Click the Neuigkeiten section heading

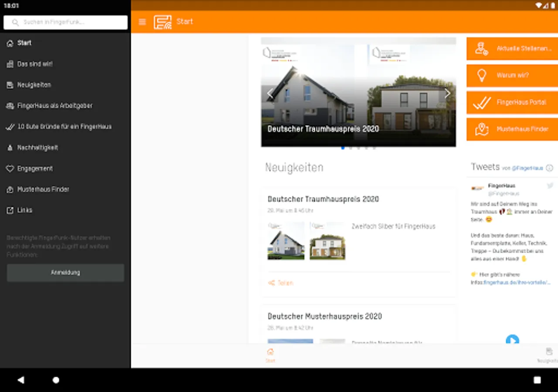click(x=294, y=168)
